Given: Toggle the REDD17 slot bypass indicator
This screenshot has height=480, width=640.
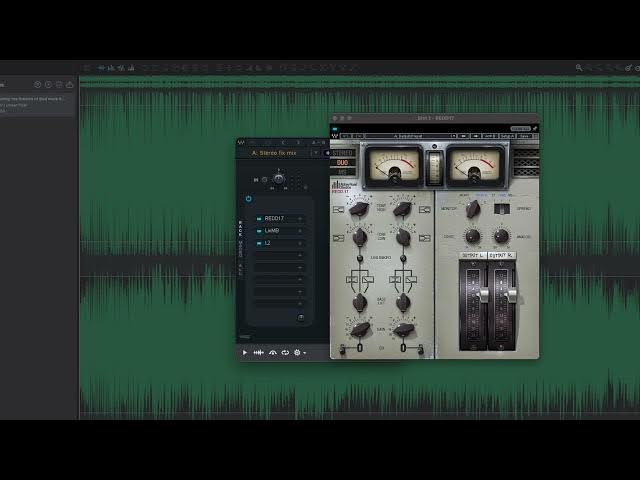Looking at the screenshot, I should 259,219.
